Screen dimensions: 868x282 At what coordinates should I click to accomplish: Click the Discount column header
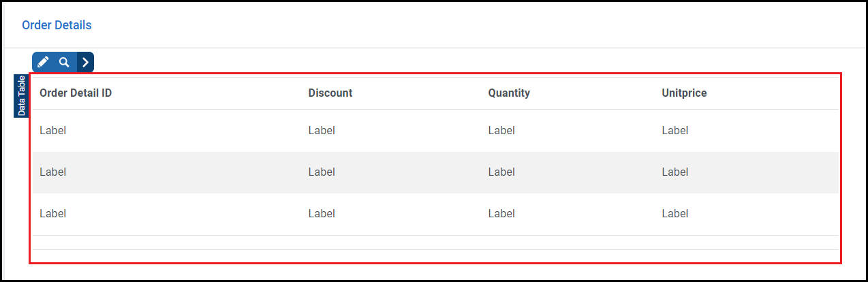(330, 93)
